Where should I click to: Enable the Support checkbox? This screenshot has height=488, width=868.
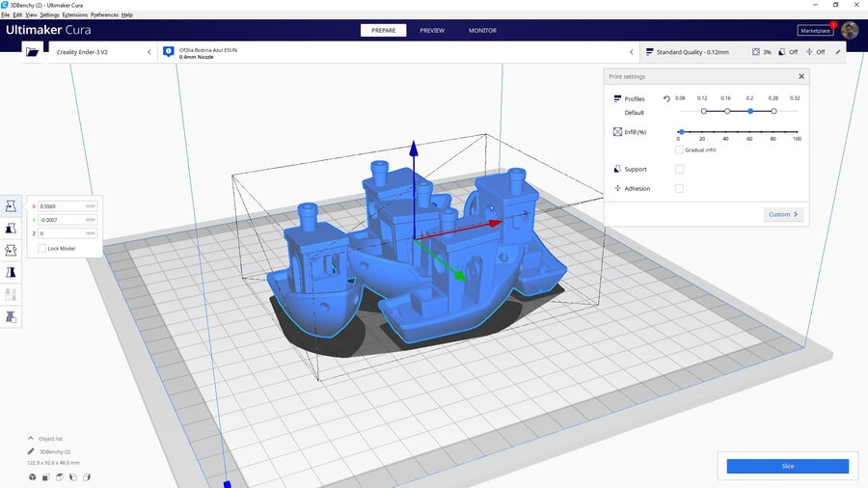(x=679, y=170)
